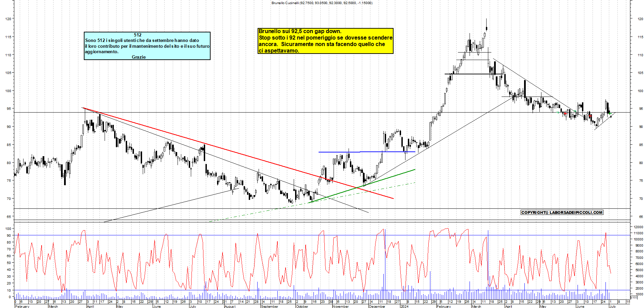Click the COPYRIGHT@ LABORSADEIPICCOLI.COM label
The height and width of the screenshot is (308, 644).
click(562, 212)
